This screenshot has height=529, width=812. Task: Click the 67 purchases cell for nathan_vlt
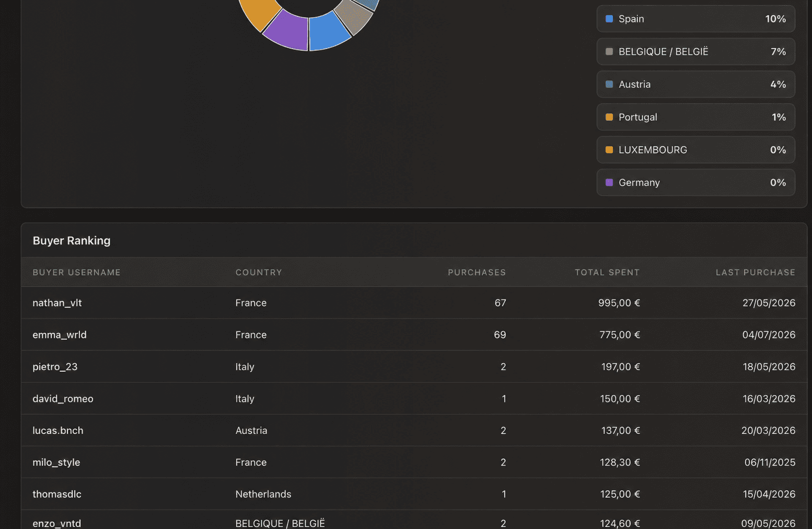tap(500, 303)
